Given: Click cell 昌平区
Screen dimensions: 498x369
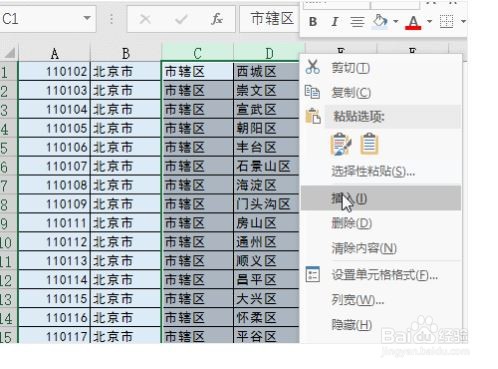Looking at the screenshot, I should coord(266,279).
